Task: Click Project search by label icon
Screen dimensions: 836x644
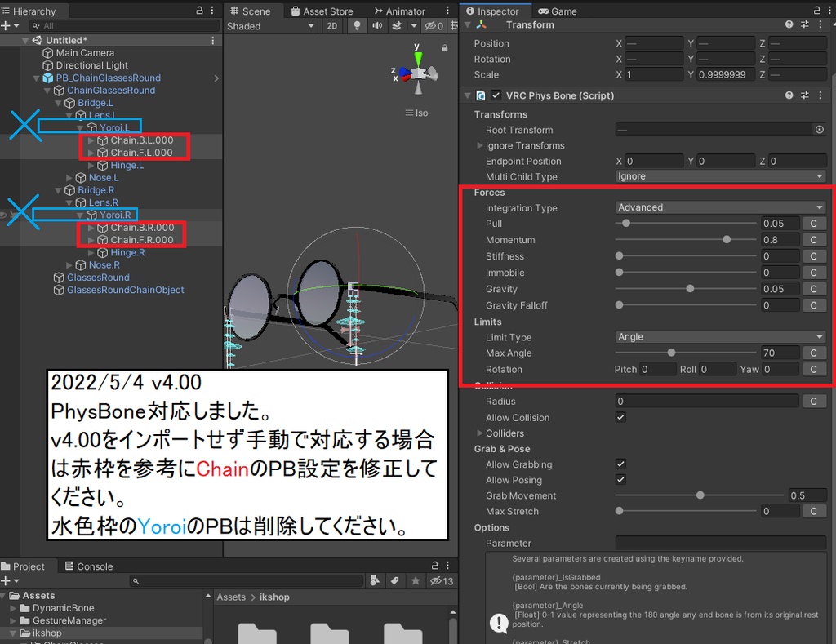Action: (395, 580)
